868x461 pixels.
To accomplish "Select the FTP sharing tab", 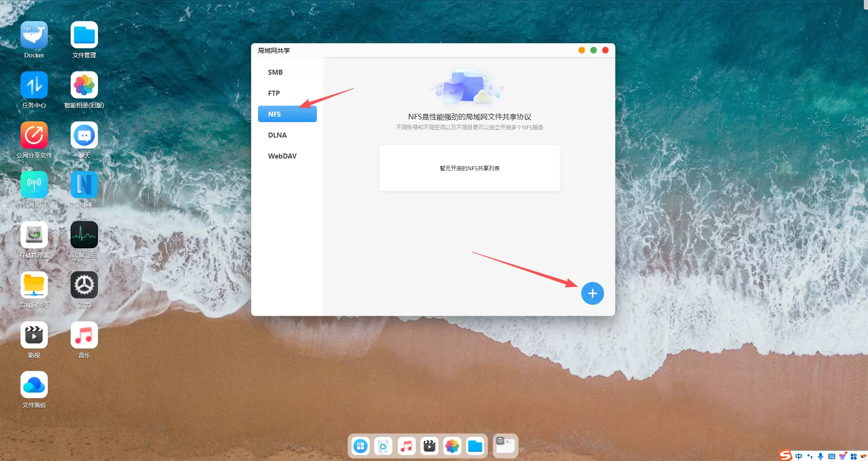I will (x=274, y=93).
